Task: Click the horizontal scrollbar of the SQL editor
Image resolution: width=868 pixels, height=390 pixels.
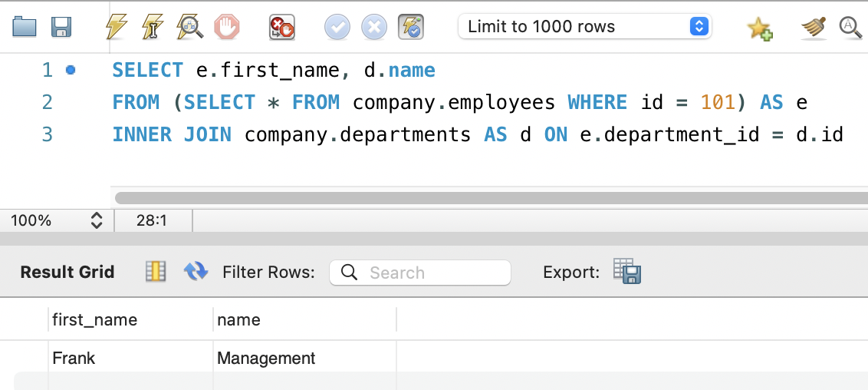Action: point(491,198)
